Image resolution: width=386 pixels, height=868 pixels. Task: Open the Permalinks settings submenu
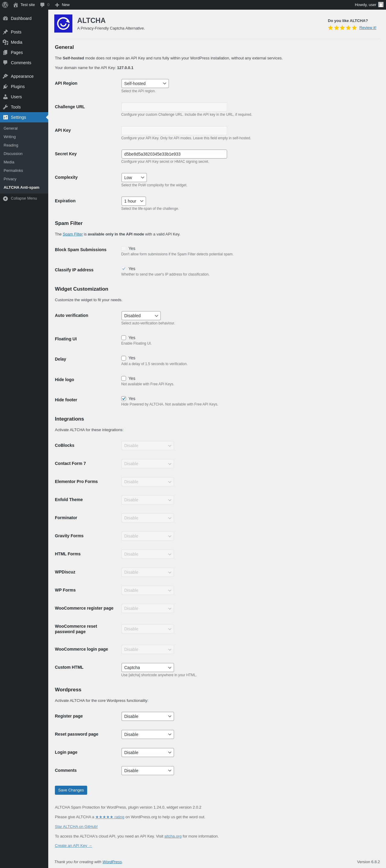pos(13,171)
